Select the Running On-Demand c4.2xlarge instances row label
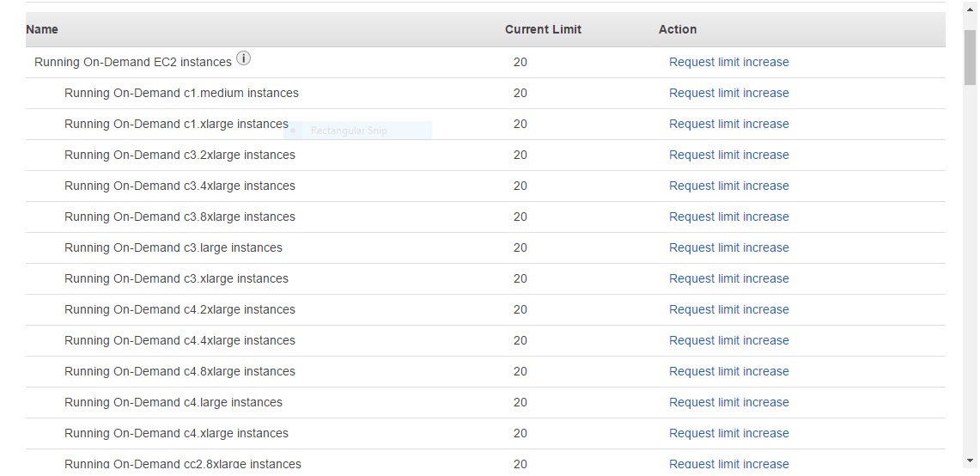The width and height of the screenshot is (980, 476). tap(180, 309)
